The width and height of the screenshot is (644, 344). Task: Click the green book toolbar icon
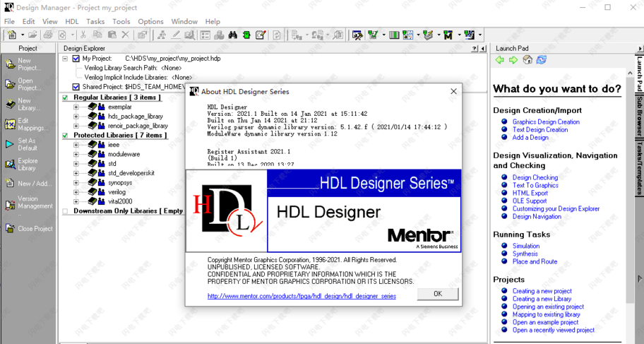pos(246,35)
